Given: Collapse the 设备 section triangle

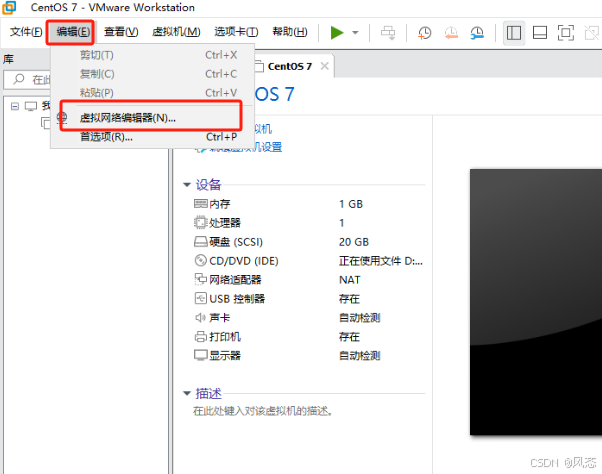Looking at the screenshot, I should tap(187, 185).
